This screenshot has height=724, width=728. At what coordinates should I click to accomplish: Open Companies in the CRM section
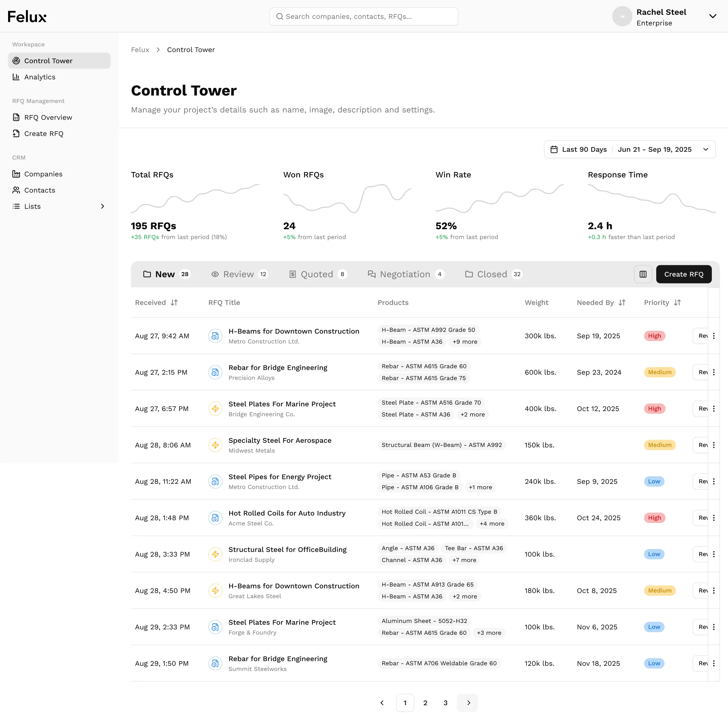click(43, 174)
